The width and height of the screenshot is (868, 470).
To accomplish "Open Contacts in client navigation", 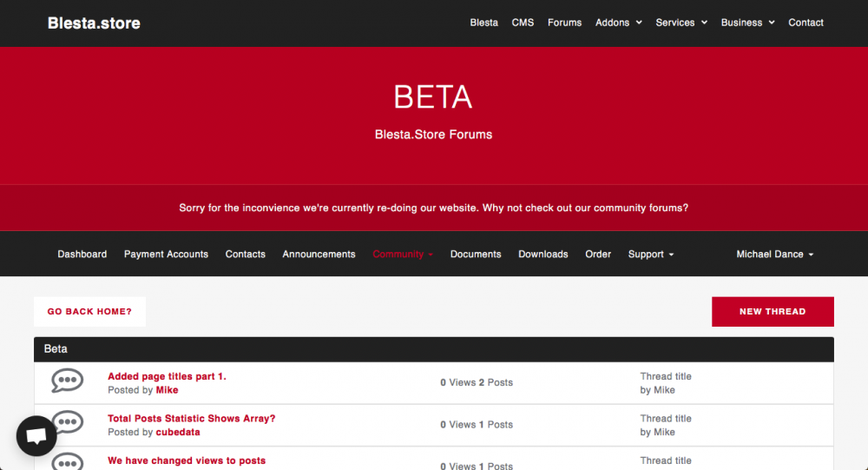I will click(246, 254).
